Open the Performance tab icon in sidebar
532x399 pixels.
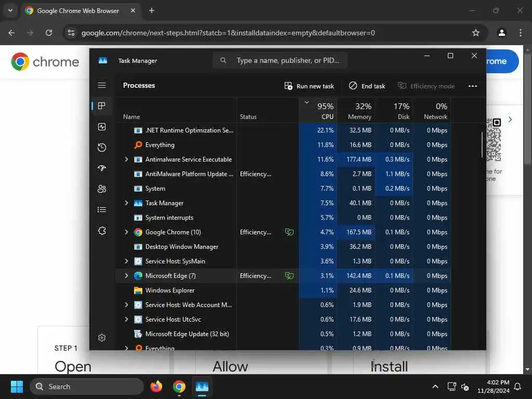click(102, 127)
